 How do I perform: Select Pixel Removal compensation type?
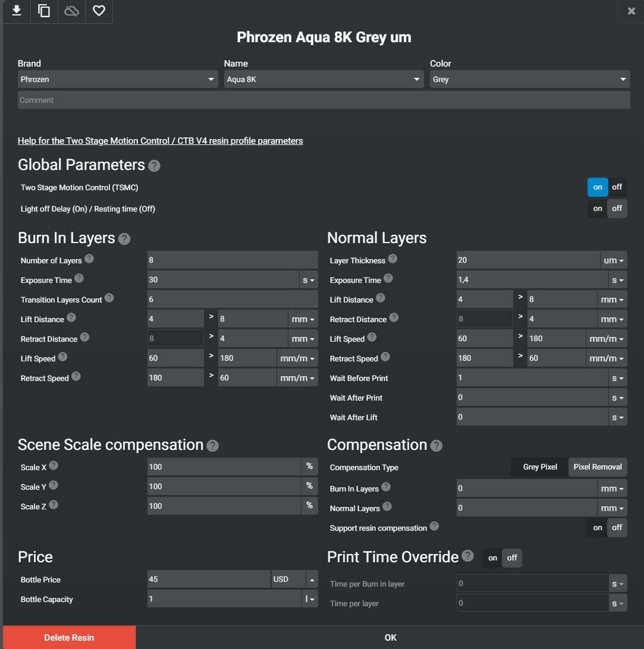598,467
